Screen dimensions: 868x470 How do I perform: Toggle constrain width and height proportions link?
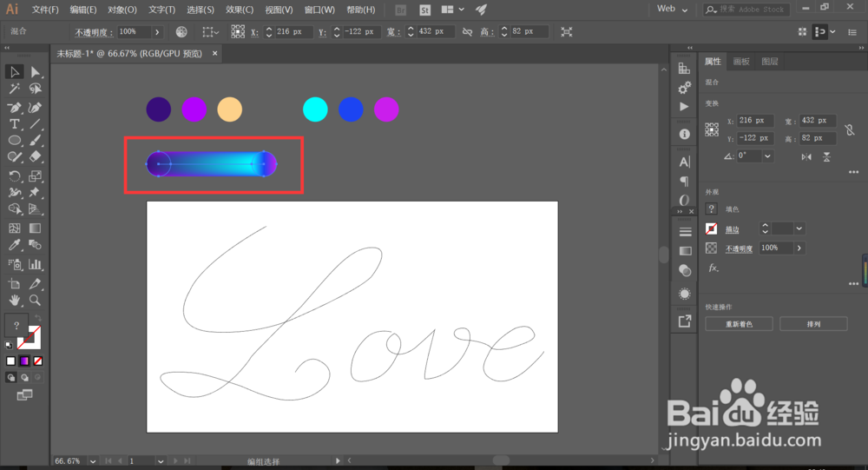tap(467, 32)
